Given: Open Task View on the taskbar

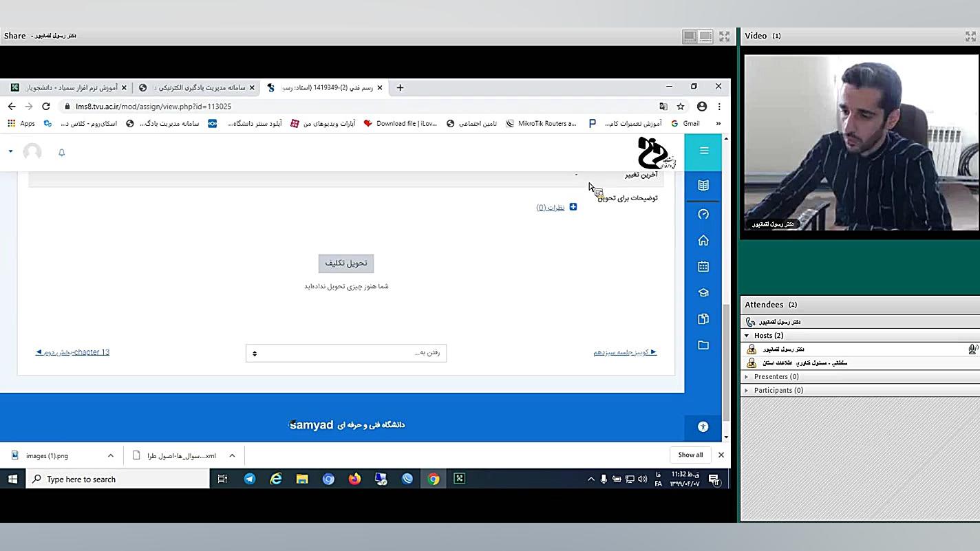Looking at the screenshot, I should [x=222, y=479].
